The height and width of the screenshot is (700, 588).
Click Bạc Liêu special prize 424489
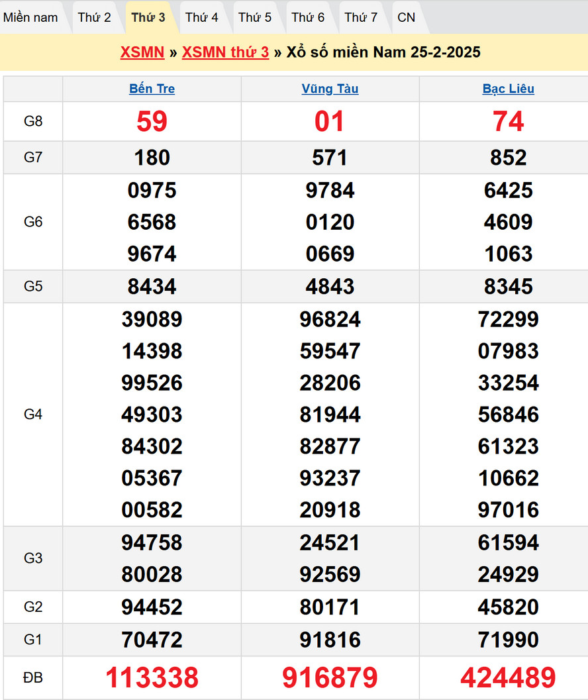pos(508,677)
